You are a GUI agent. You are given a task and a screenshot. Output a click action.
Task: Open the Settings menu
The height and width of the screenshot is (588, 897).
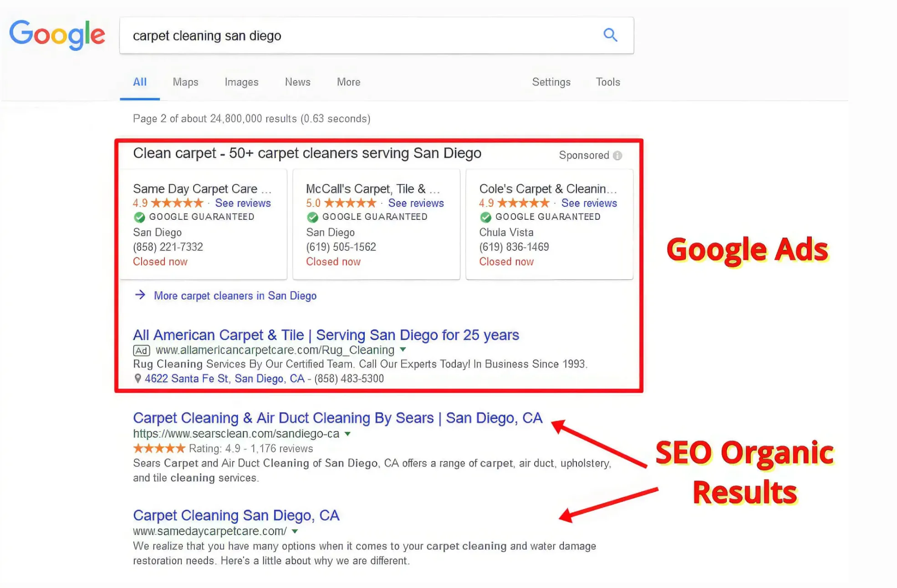point(551,82)
